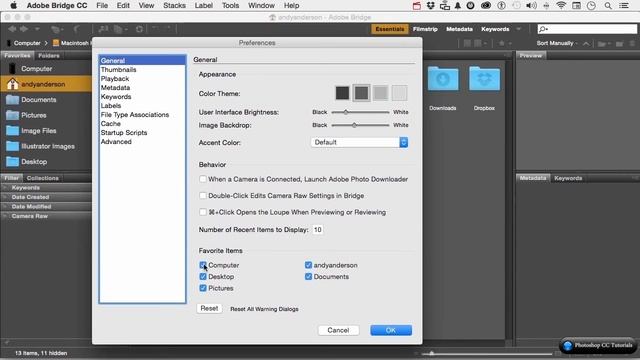
Task: Open the Stacks menu
Action: tap(174, 5)
